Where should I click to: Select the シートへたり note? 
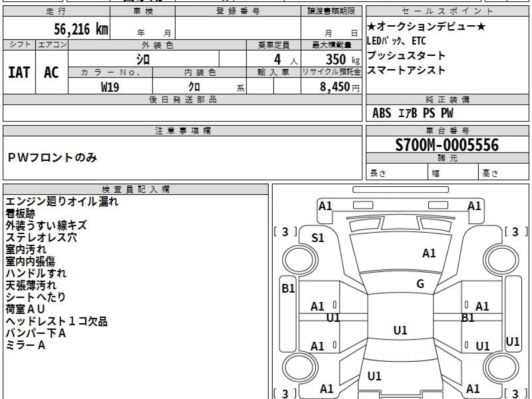(x=36, y=297)
